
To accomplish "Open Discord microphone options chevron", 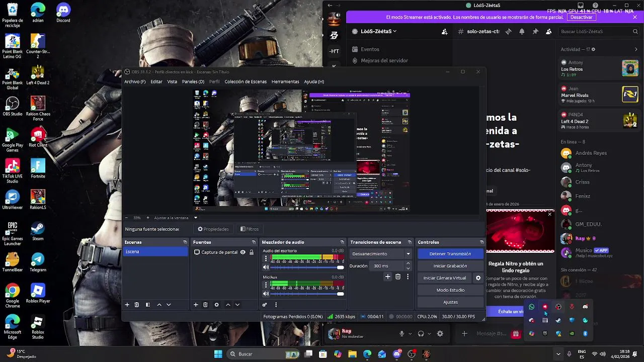I will [x=410, y=333].
